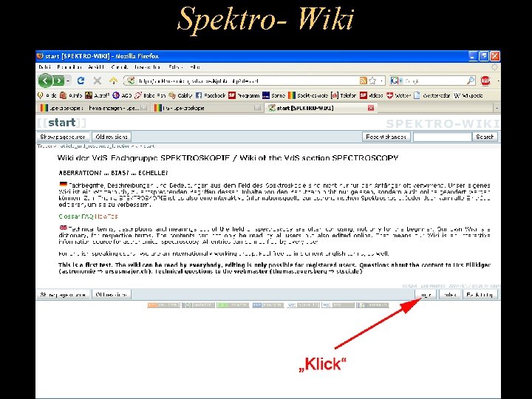Open the Adblock Plus dropdown arrow
Screen dimensions: 532x399
pos(498,81)
